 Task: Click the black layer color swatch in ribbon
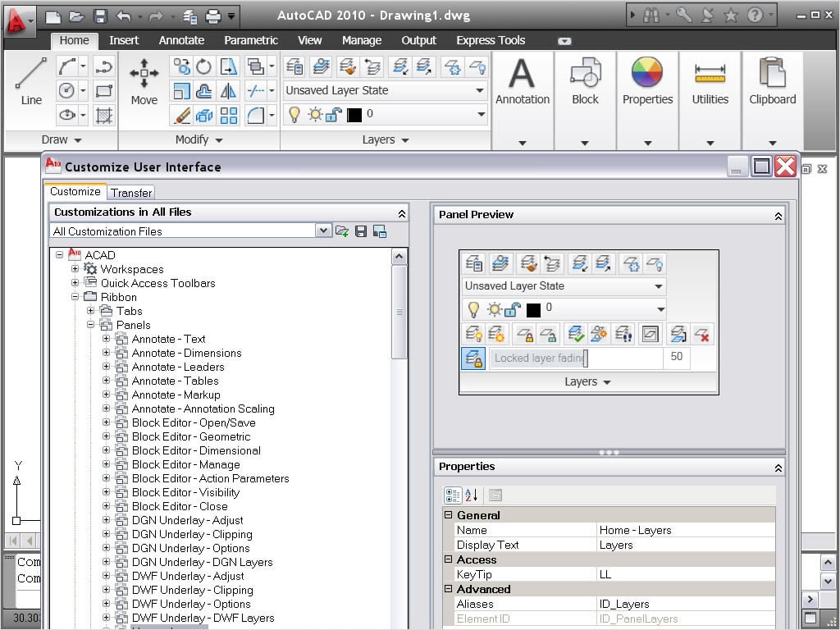(x=354, y=115)
